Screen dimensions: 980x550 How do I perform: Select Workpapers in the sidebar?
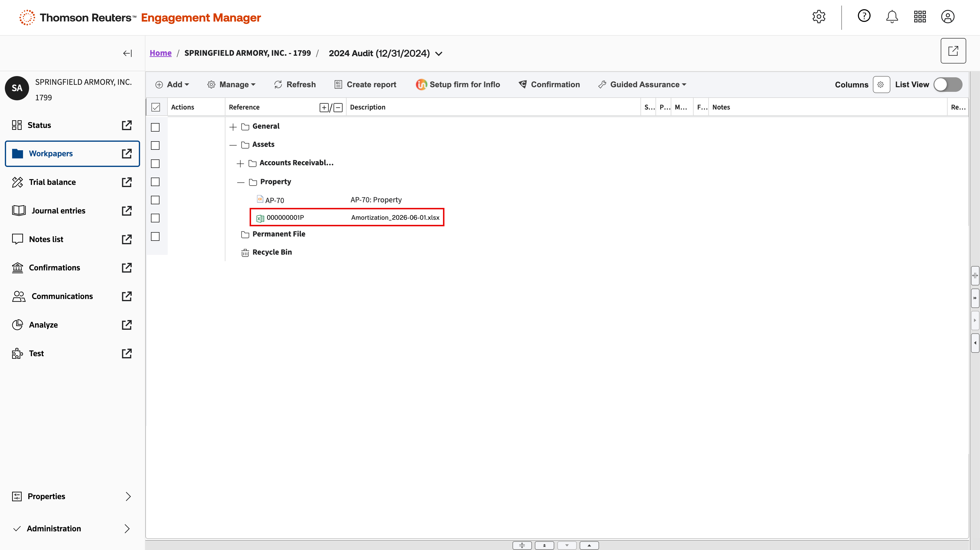(x=51, y=154)
